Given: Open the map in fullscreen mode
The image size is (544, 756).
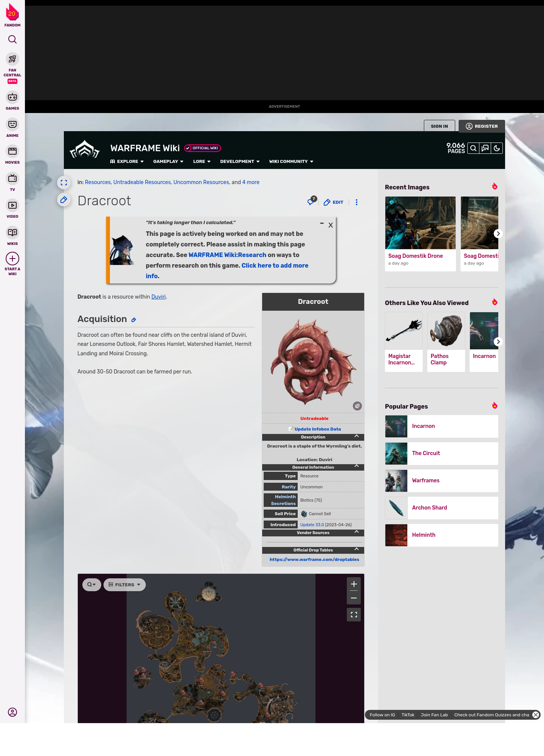Looking at the screenshot, I should [354, 615].
